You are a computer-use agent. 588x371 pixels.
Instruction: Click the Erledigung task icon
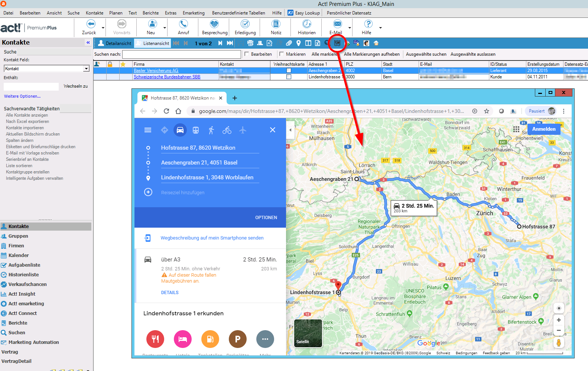coord(245,24)
